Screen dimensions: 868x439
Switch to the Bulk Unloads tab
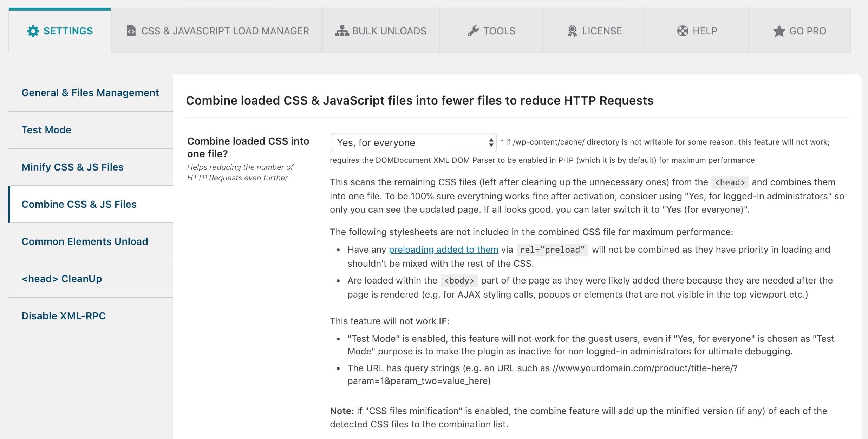tap(389, 31)
